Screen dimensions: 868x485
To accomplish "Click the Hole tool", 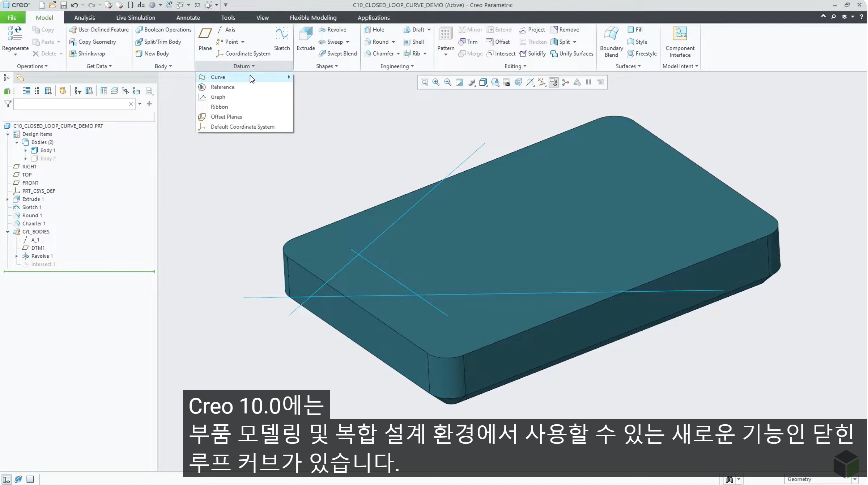I will [x=374, y=30].
